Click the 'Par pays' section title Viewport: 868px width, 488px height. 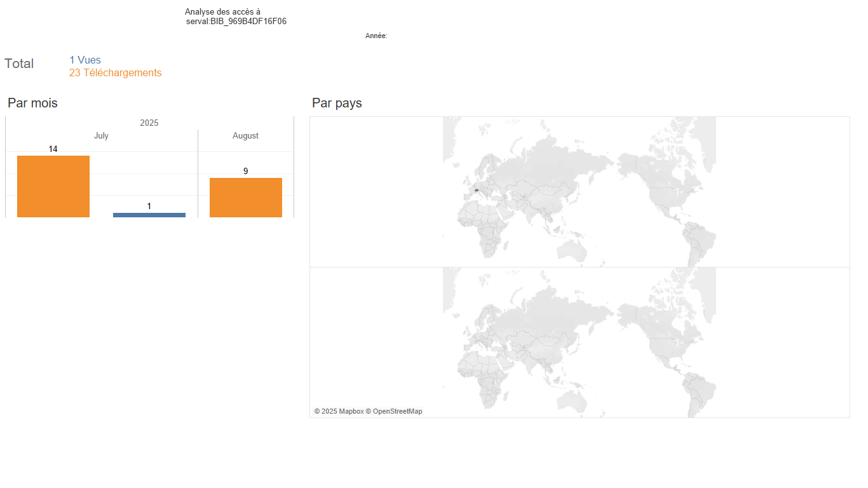coord(337,103)
